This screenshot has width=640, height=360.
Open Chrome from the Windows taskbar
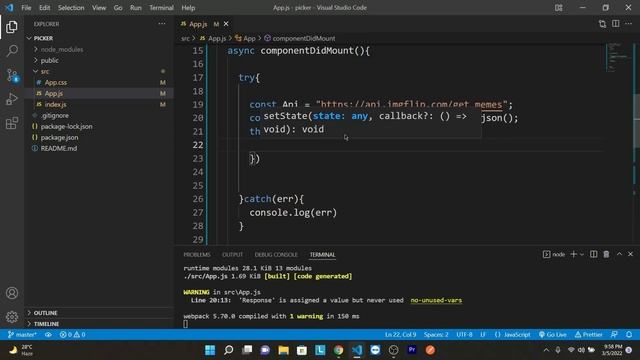pyautogui.click(x=338, y=350)
